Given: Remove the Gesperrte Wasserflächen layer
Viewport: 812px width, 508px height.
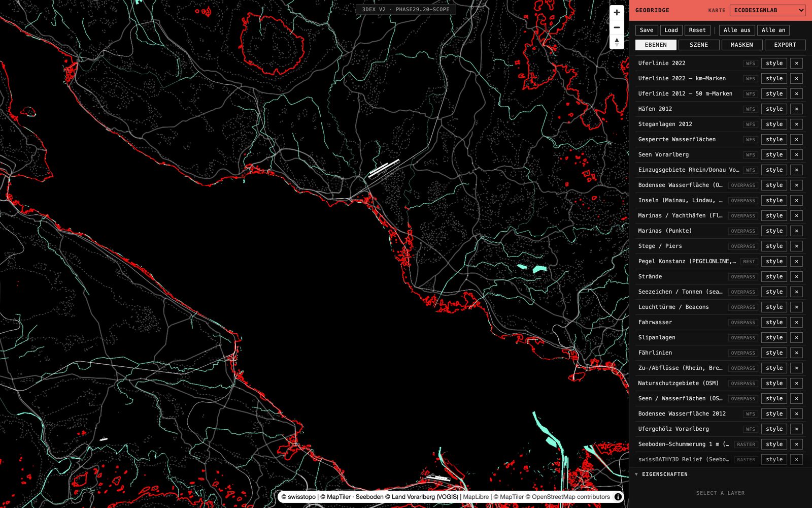Looking at the screenshot, I should 796,139.
